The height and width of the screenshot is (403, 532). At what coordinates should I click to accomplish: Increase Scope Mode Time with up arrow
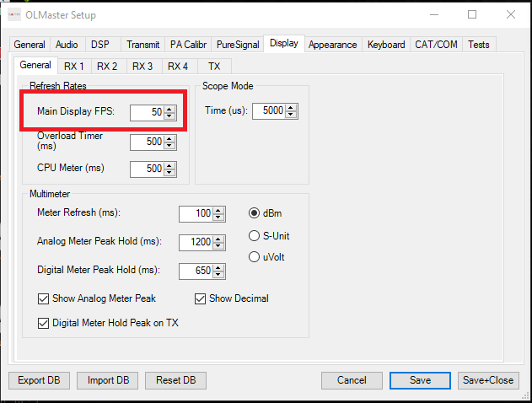coord(291,108)
